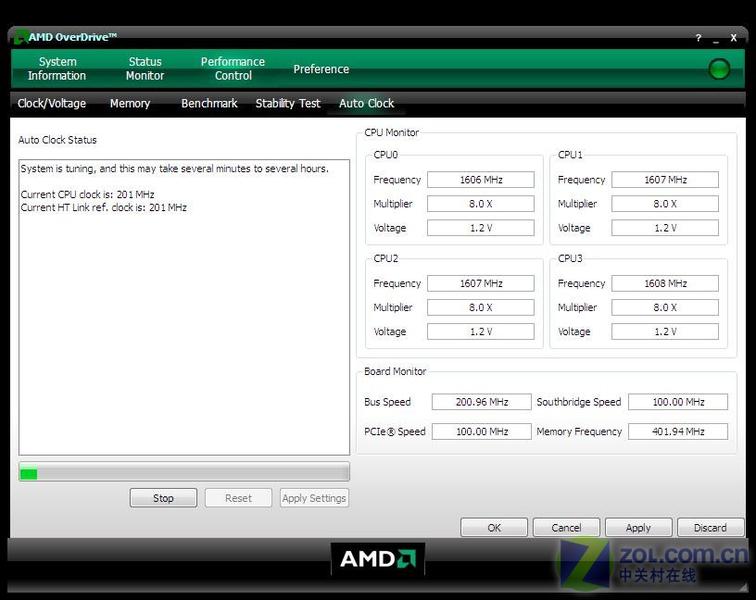This screenshot has height=600, width=756.
Task: Switch to the Stability Test tab
Action: [x=288, y=103]
